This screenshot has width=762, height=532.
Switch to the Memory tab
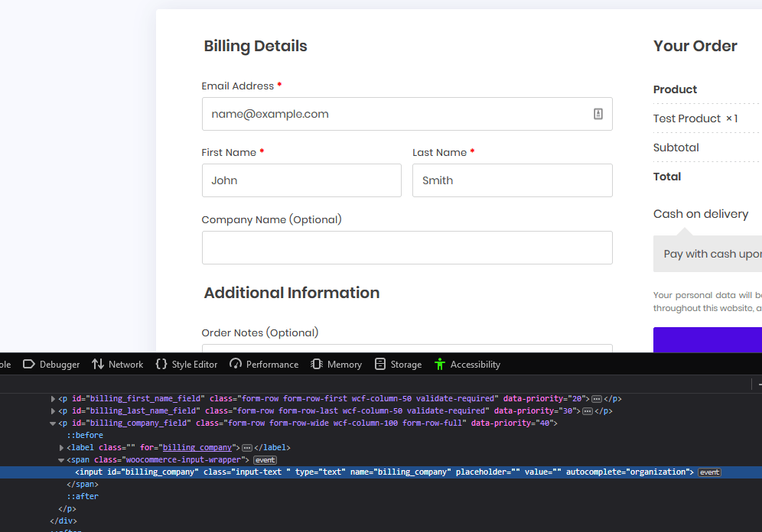337,364
